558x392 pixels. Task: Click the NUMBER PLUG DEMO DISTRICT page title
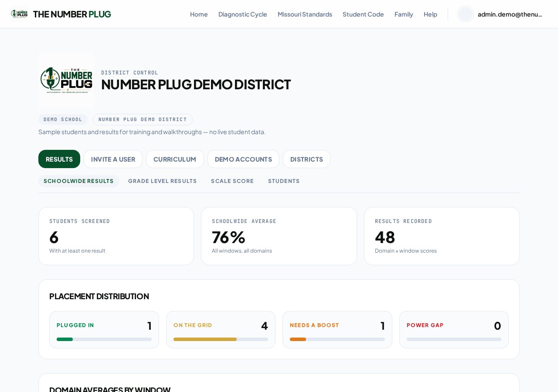pos(196,84)
